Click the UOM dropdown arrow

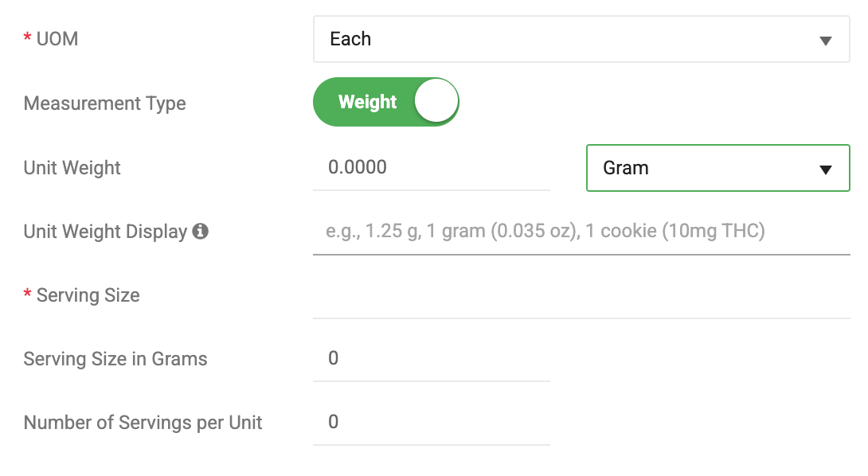825,41
